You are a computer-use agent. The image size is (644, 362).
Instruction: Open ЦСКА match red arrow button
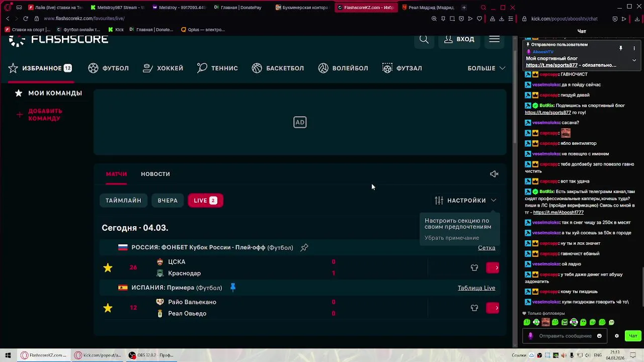(493, 268)
